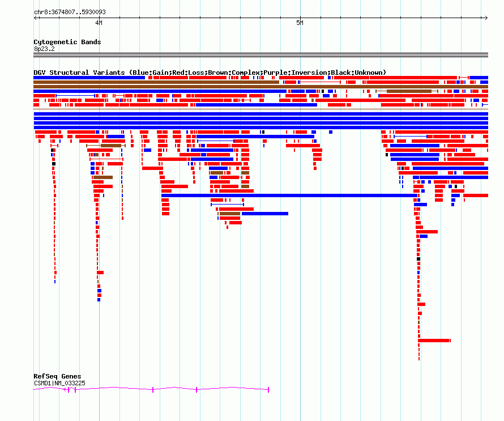Click the left arrowhead of the ruler
Image resolution: width=504 pixels, height=421 pixels.
36,18
